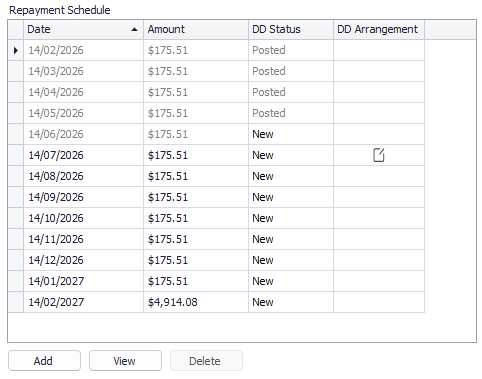Select the 14/06/2026 date cell
Screen dimensions: 482x379
pos(83,134)
